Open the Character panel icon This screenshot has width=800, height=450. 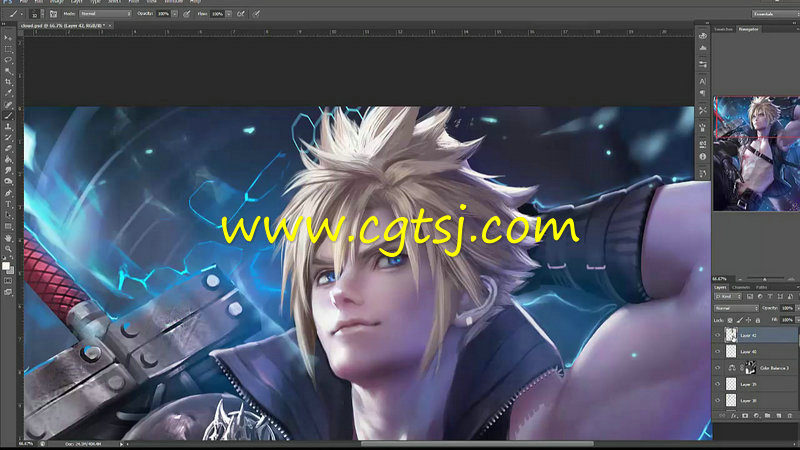click(703, 81)
